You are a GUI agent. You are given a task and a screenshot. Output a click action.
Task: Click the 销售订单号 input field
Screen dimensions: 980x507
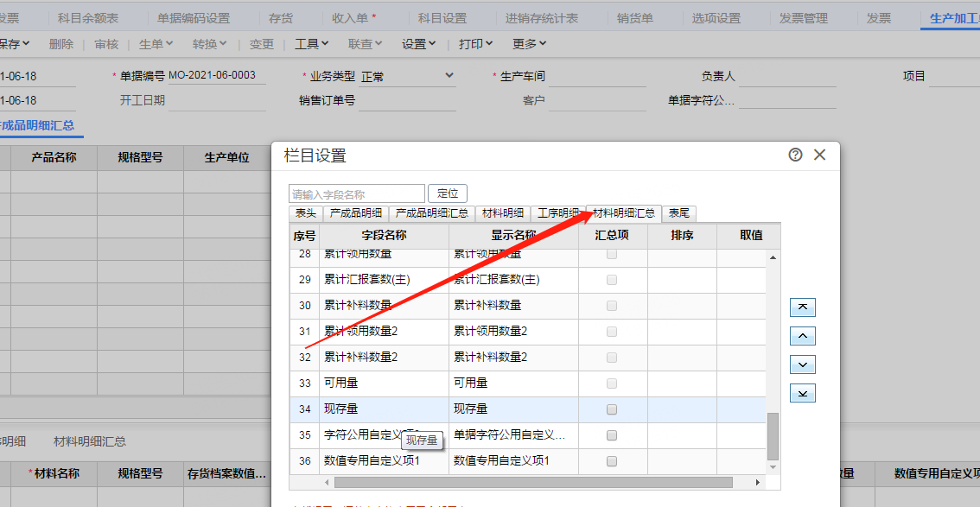(x=408, y=100)
